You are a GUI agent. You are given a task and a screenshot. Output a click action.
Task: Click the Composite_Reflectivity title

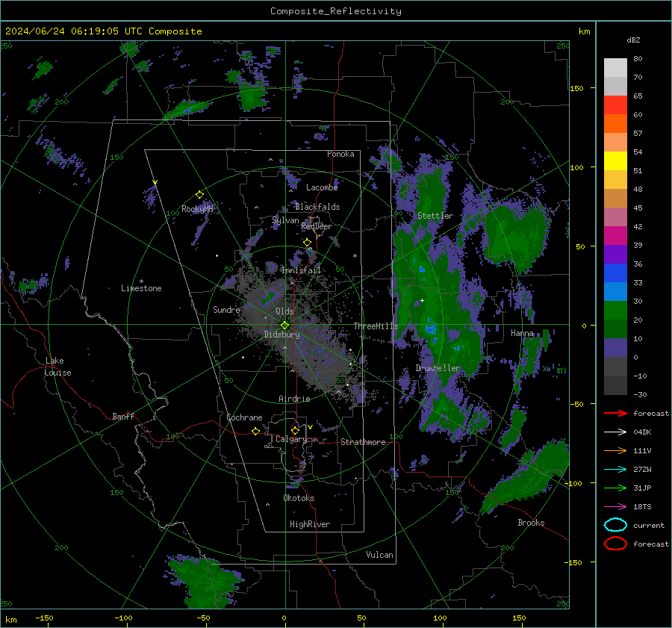[336, 11]
